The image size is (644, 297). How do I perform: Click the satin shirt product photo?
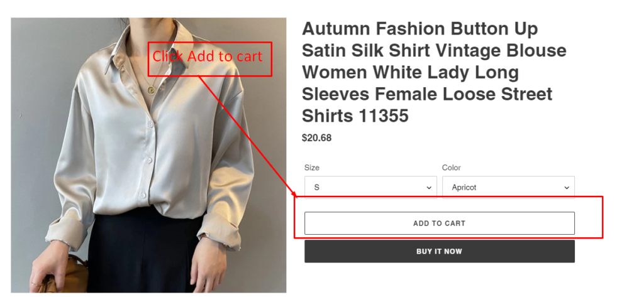pos(148,155)
